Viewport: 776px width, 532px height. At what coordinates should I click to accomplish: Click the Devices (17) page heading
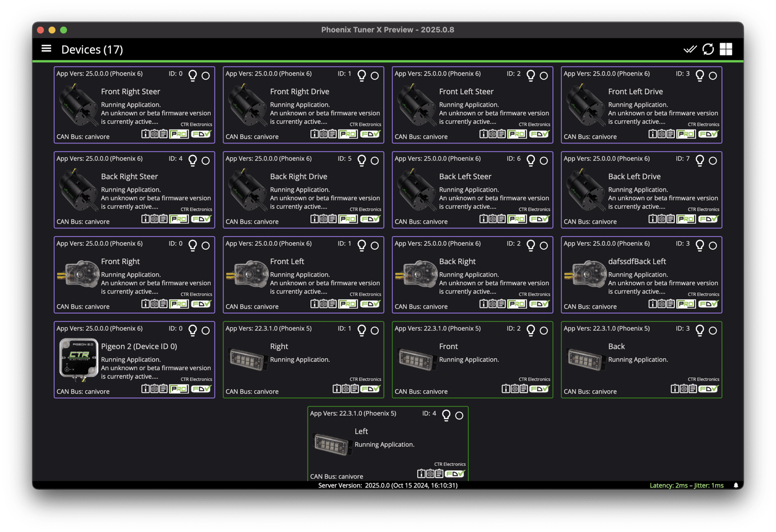coord(92,49)
